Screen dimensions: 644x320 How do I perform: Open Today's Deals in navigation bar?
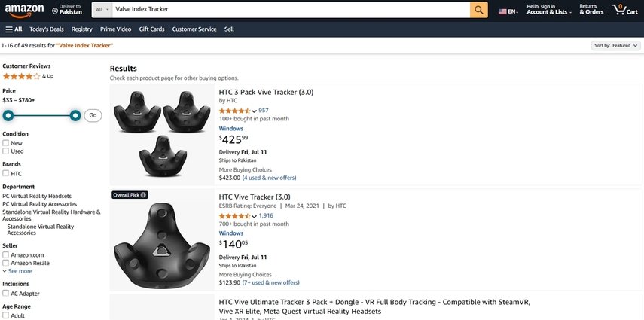pos(47,29)
